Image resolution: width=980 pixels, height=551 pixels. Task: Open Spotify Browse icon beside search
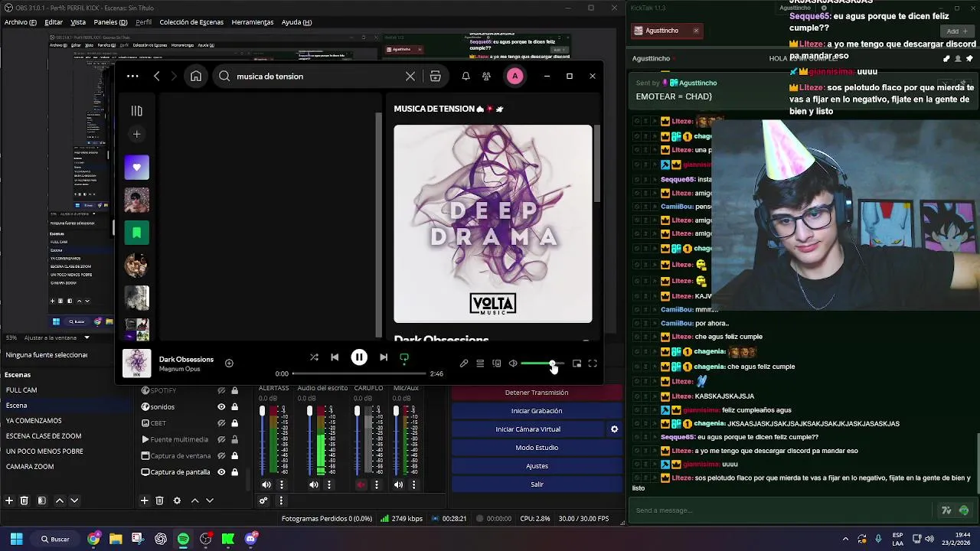point(435,77)
